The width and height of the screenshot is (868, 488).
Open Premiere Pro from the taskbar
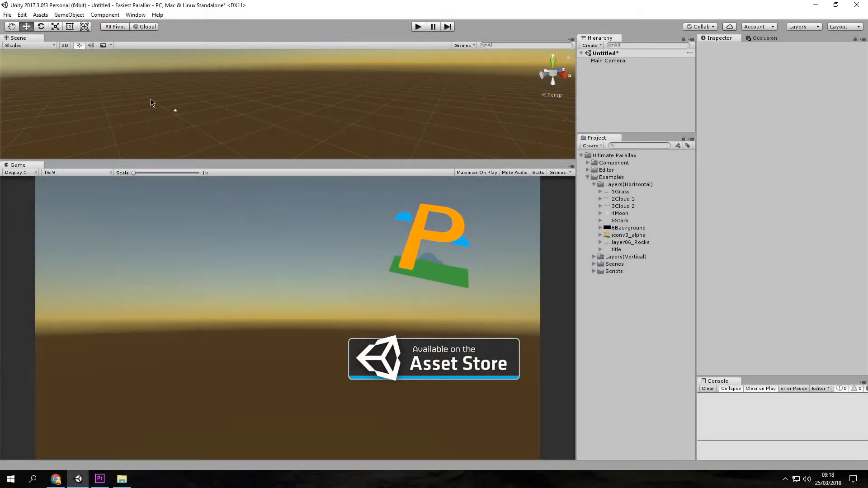click(x=100, y=479)
